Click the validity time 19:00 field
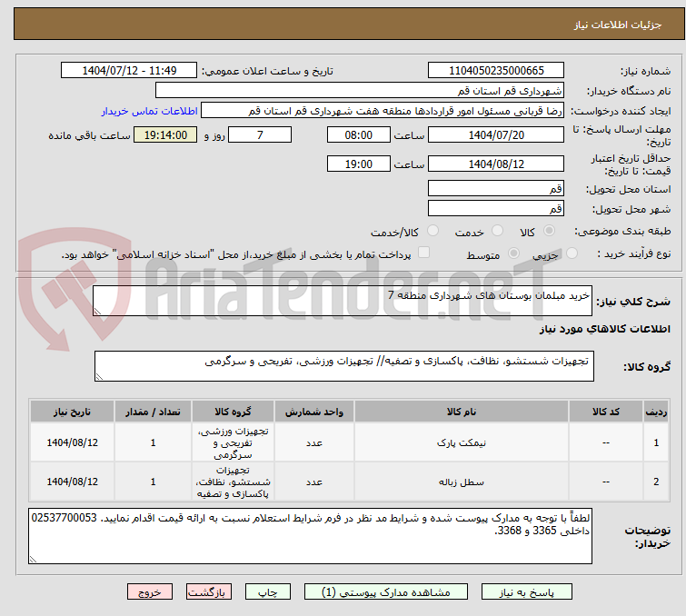The width and height of the screenshot is (686, 616). [358, 164]
